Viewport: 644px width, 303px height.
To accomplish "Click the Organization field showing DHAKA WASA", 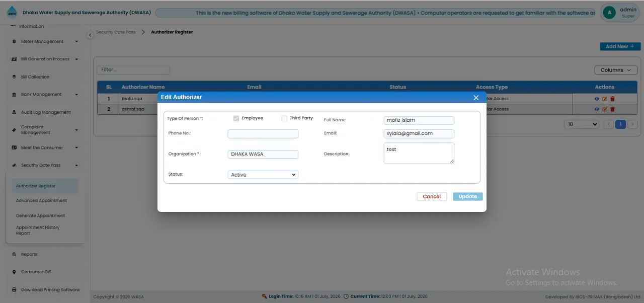I will coord(263,155).
